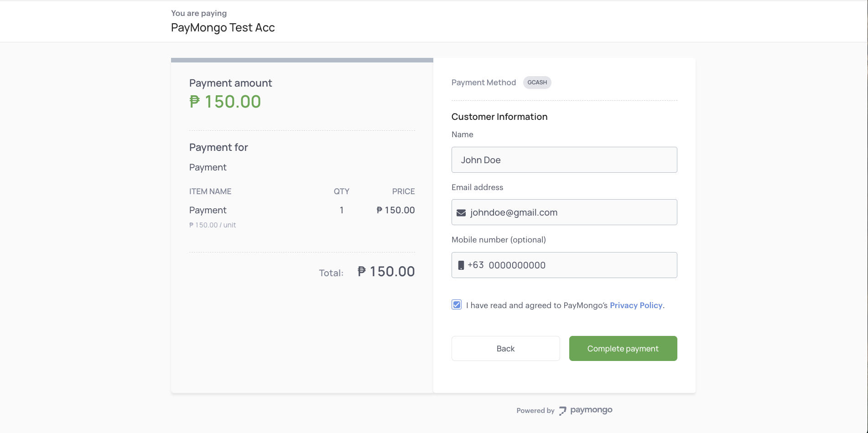Click the QTY column header
The image size is (868, 433).
pos(341,191)
